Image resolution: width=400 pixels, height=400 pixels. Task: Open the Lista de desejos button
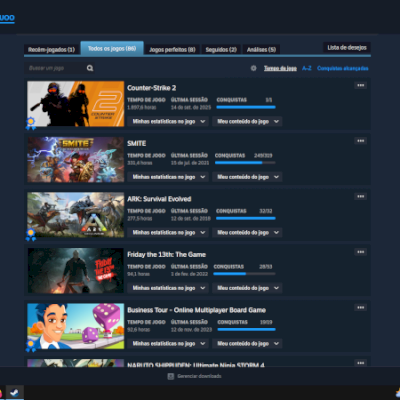pyautogui.click(x=347, y=47)
